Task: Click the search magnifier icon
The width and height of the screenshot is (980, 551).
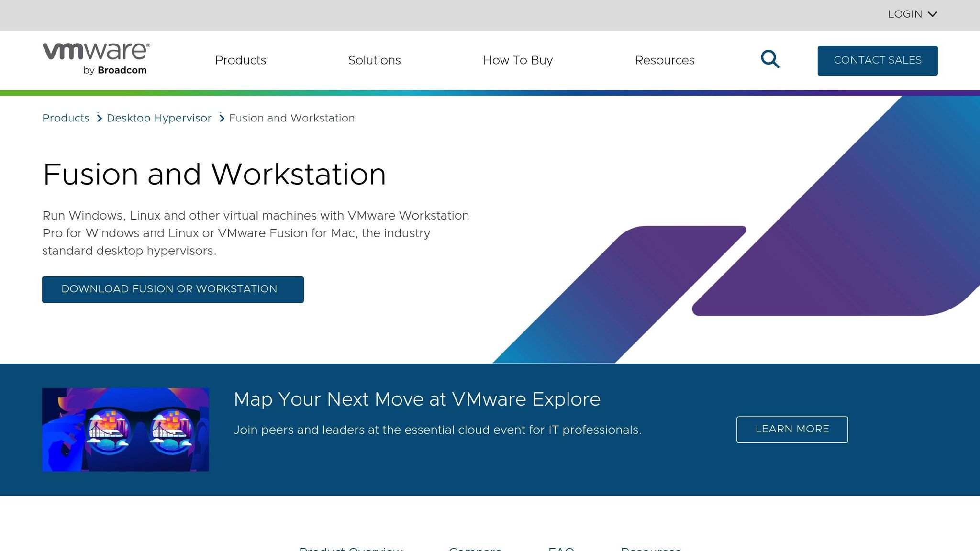Action: point(769,59)
